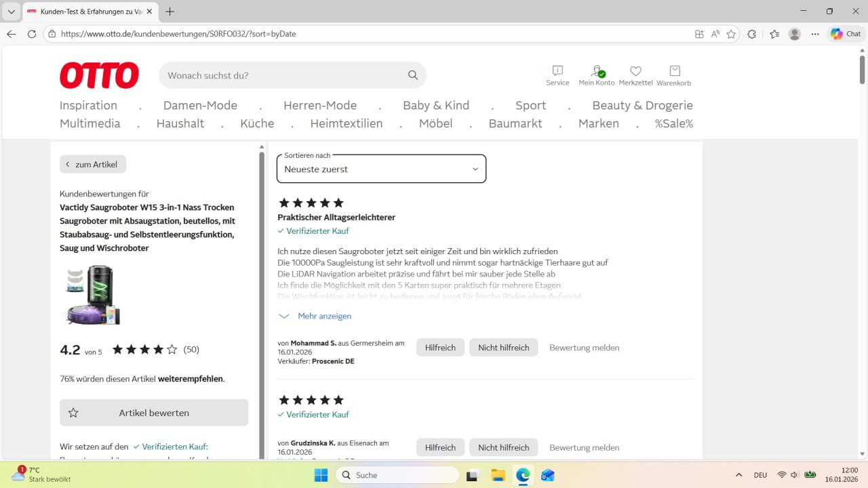
Task: Add page to favorites star
Action: (731, 34)
